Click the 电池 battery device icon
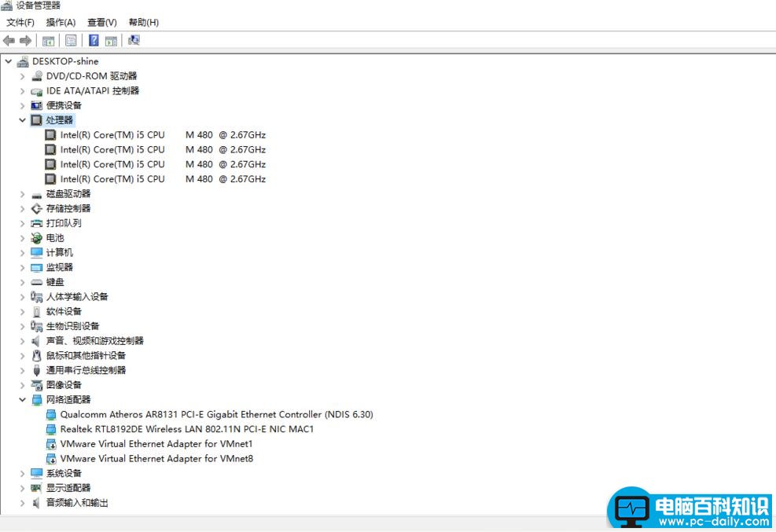The width and height of the screenshot is (776, 532). pos(36,238)
